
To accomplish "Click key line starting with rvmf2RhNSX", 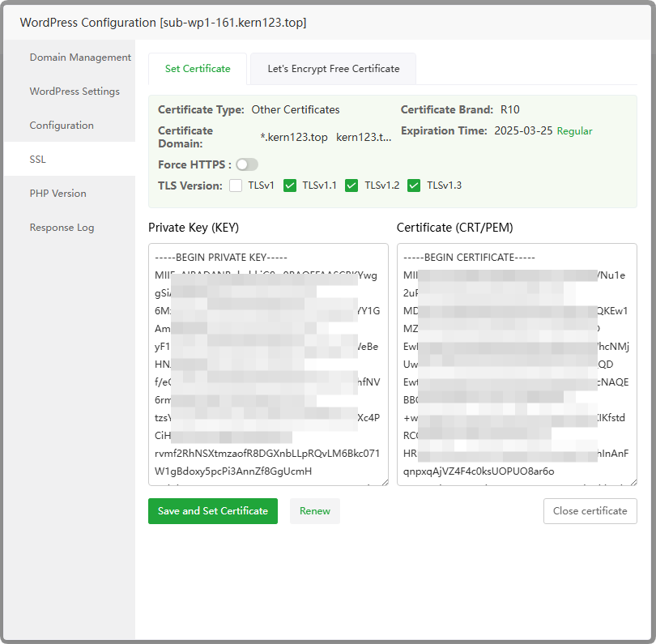I will click(x=267, y=454).
